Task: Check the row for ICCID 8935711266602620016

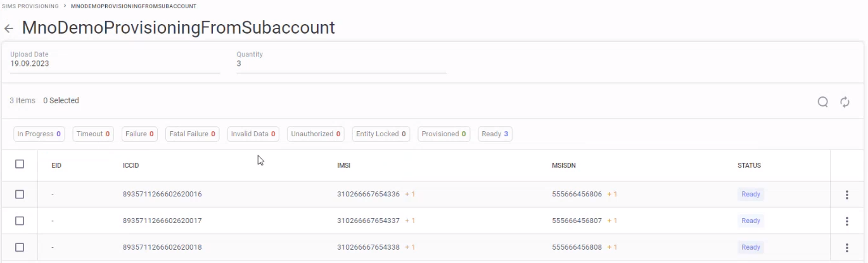Action: tap(20, 195)
